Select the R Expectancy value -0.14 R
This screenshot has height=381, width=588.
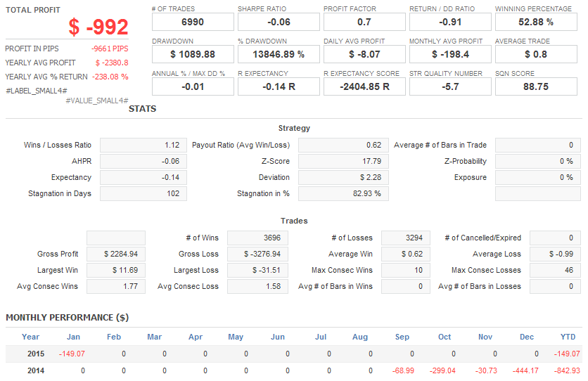coord(279,86)
